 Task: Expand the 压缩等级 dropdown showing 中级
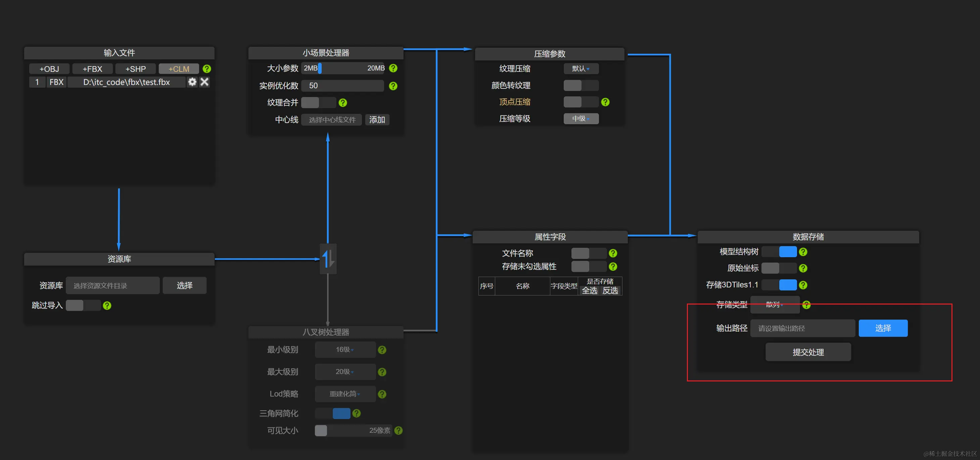tap(580, 119)
